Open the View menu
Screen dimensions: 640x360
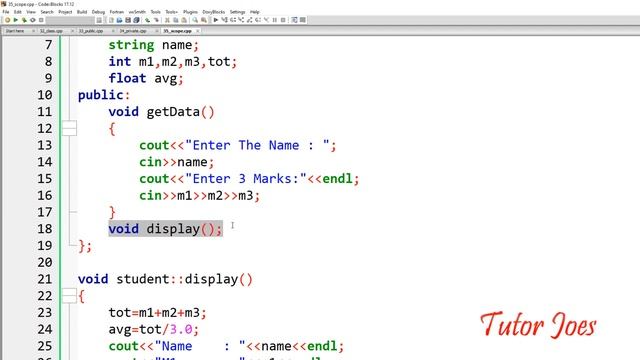31,12
